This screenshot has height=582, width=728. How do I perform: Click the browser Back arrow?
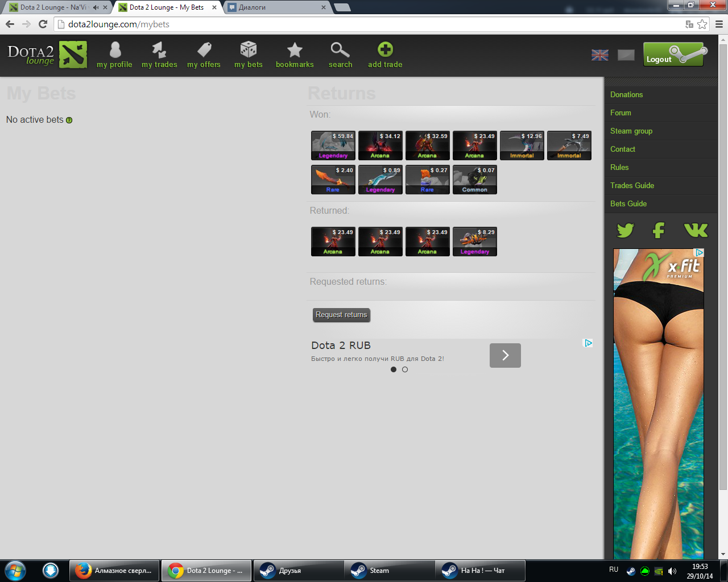[10, 24]
